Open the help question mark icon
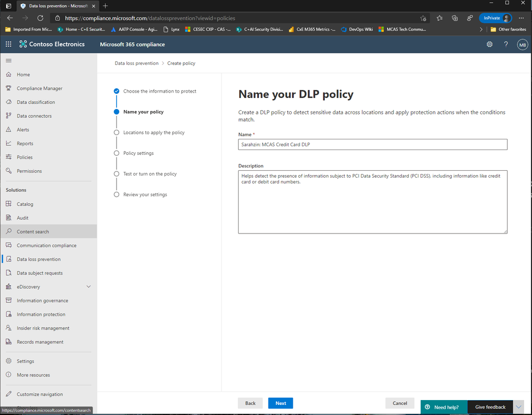The image size is (532, 415). [x=505, y=44]
